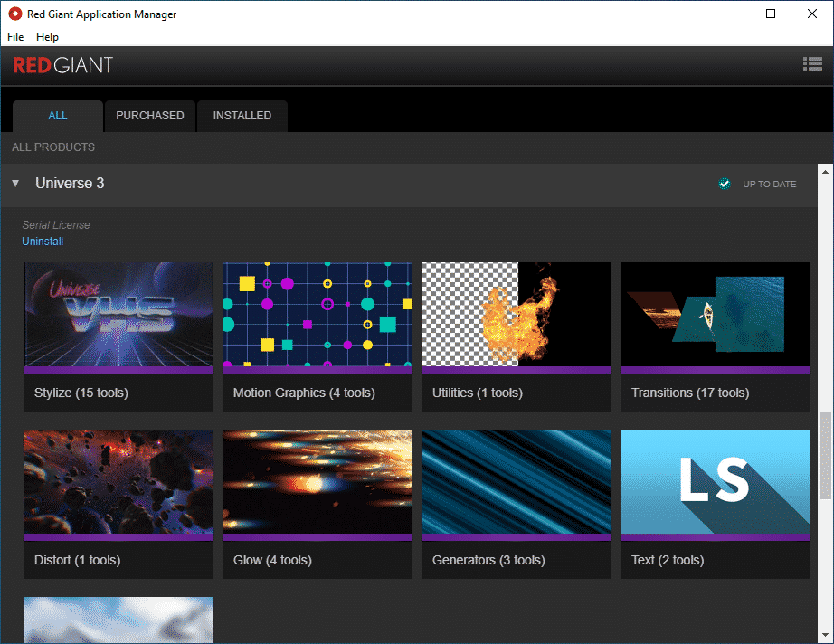The image size is (834, 644).
Task: Click the Uninstall link for Universe 3
Action: tap(43, 241)
